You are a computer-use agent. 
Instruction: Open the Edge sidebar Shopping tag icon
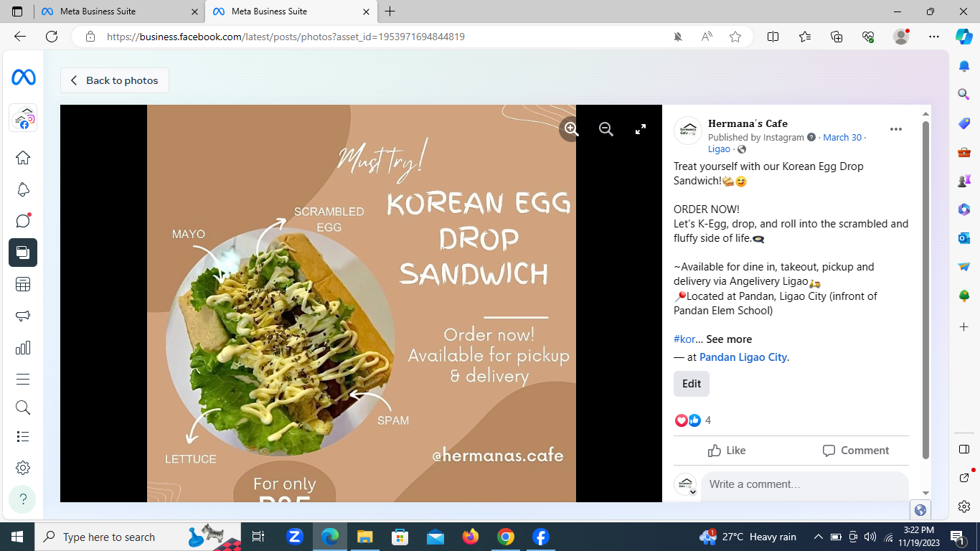pos(964,123)
